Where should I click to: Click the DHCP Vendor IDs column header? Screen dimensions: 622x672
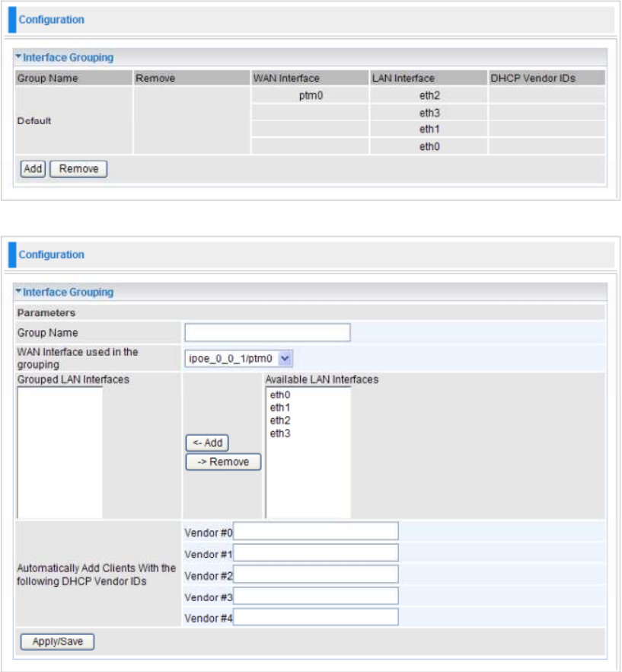[x=547, y=78]
